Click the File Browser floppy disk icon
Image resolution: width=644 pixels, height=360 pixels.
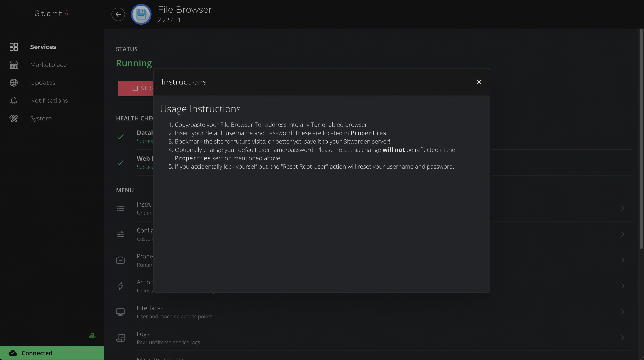pos(141,14)
